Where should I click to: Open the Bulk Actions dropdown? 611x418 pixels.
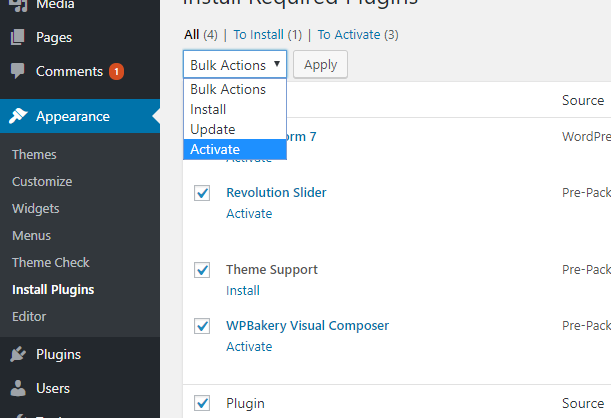click(235, 65)
